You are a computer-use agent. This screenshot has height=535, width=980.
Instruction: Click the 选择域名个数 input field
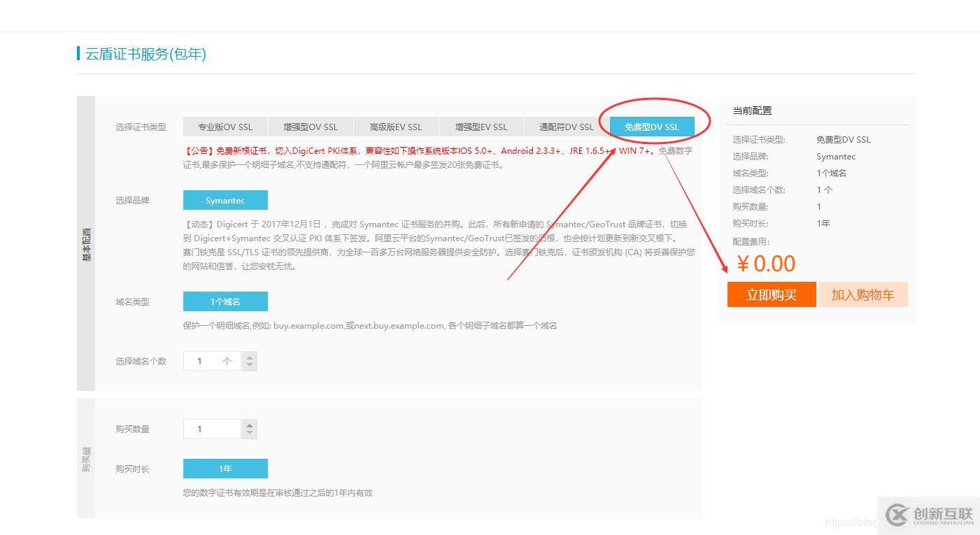tap(210, 360)
